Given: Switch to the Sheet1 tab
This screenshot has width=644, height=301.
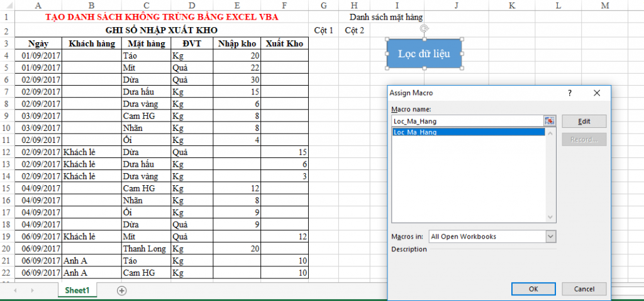Looking at the screenshot, I should [x=78, y=290].
